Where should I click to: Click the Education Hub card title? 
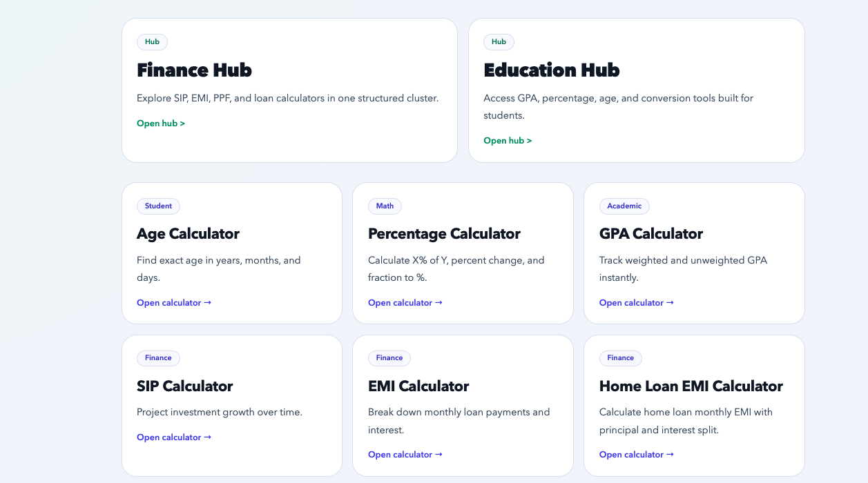coord(551,70)
